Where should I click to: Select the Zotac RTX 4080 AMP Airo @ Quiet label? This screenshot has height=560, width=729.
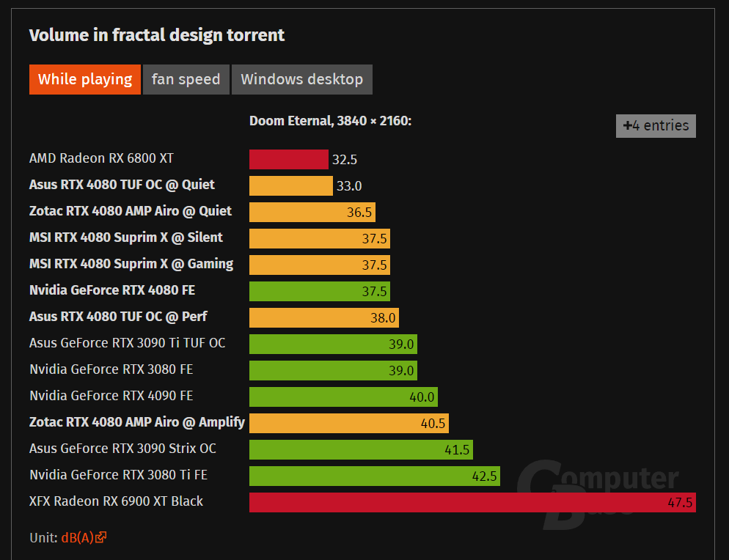131,211
